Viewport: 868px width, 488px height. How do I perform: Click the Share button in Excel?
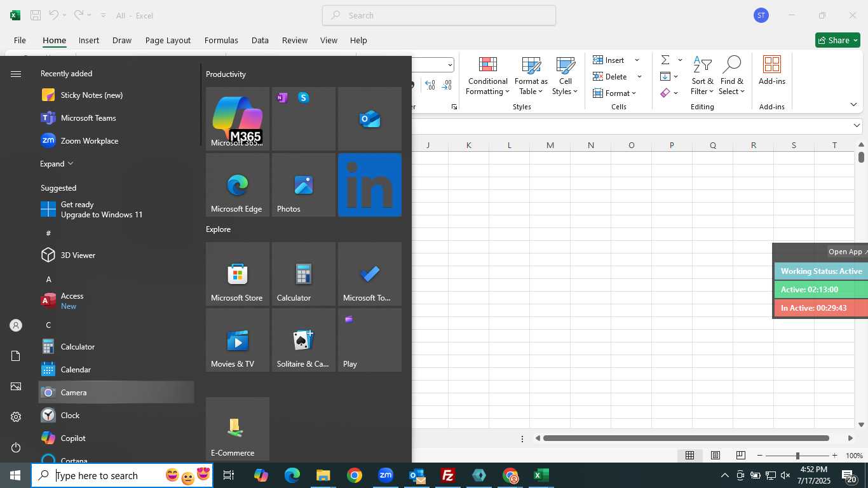click(837, 40)
